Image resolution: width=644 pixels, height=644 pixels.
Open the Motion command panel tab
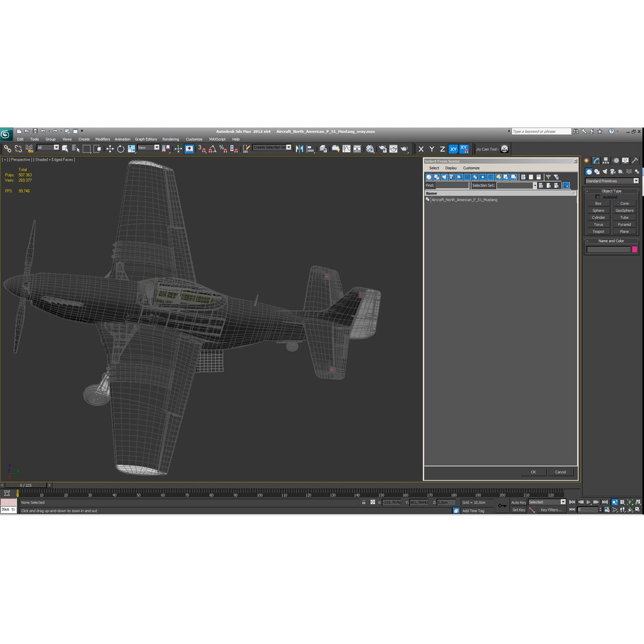tap(615, 160)
